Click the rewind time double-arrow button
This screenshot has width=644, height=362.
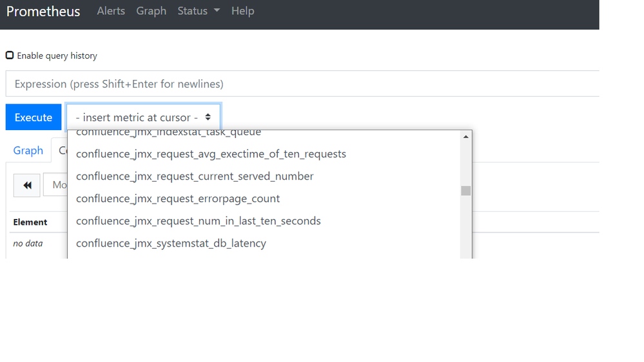point(26,185)
